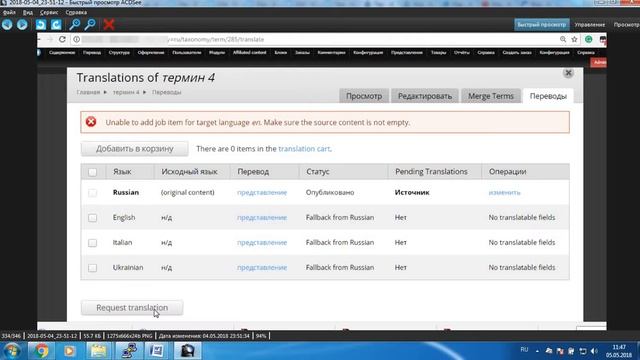This screenshot has height=360, width=640.
Task: Click термин 4 breadcrumb link
Action: 126,92
